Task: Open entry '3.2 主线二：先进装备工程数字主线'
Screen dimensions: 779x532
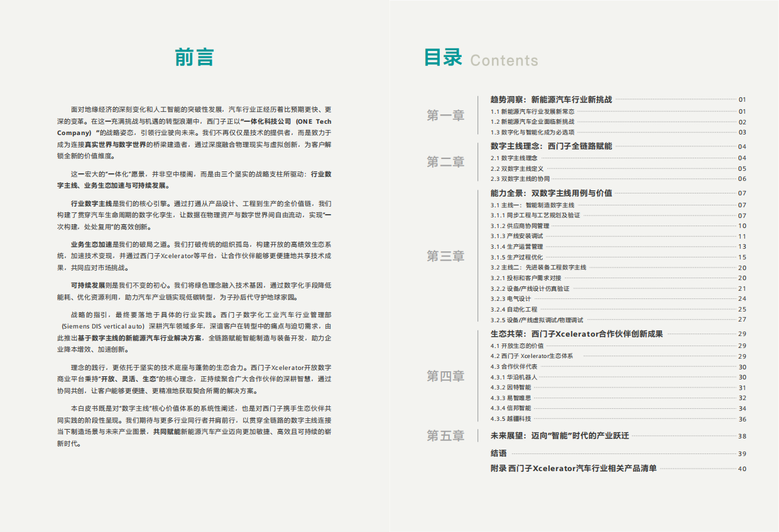Action: (x=538, y=268)
